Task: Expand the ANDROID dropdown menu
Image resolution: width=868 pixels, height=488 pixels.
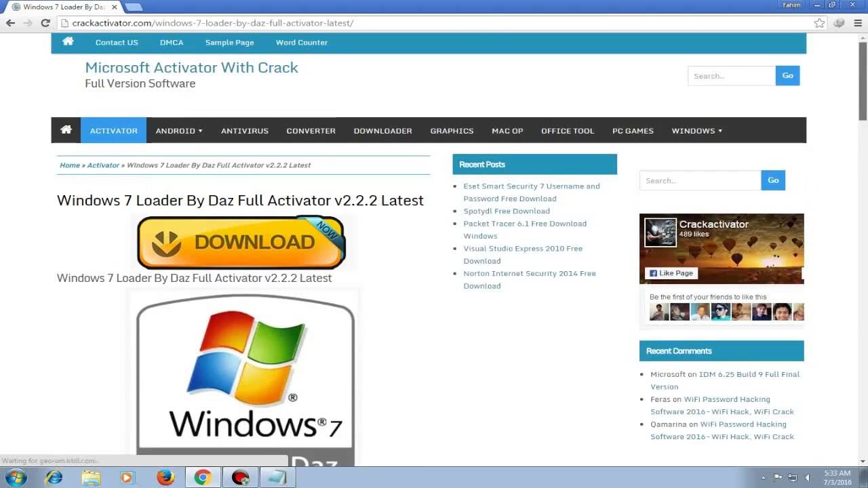Action: coord(179,130)
